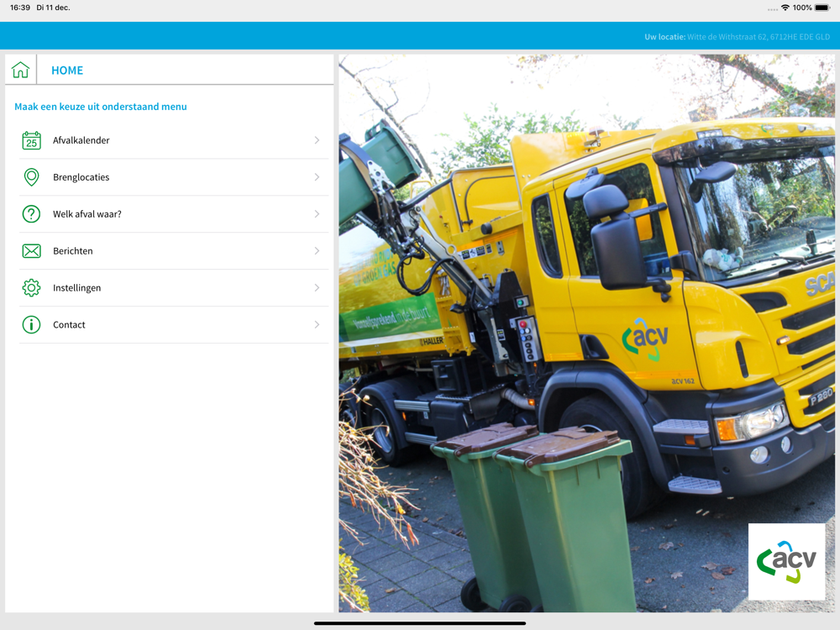Image resolution: width=840 pixels, height=630 pixels.
Task: Open the Berichten menu item
Action: coord(174,250)
